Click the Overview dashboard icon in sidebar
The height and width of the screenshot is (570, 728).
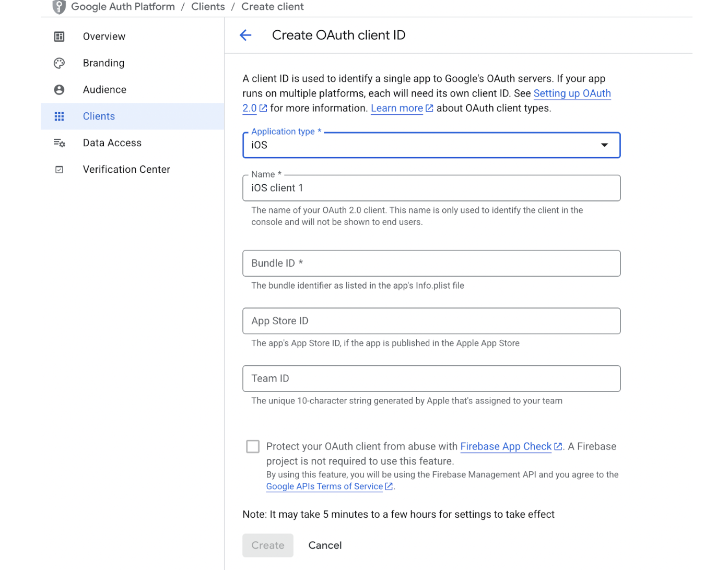tap(60, 37)
